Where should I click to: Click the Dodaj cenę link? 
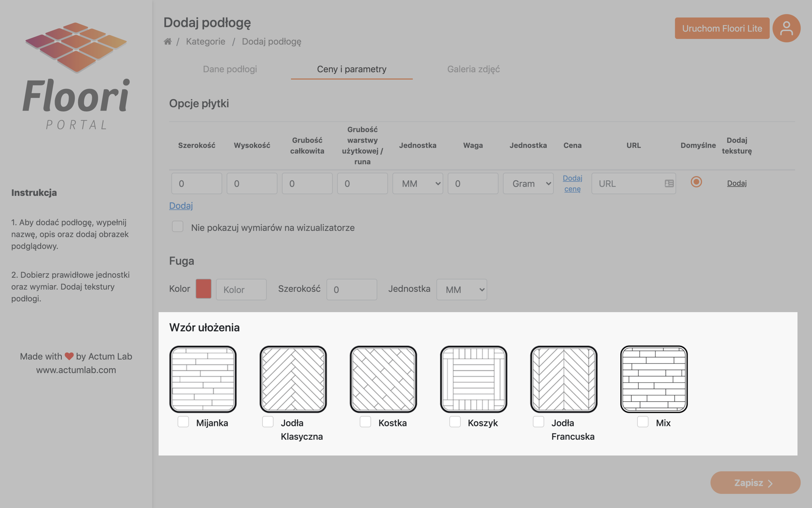(x=572, y=183)
